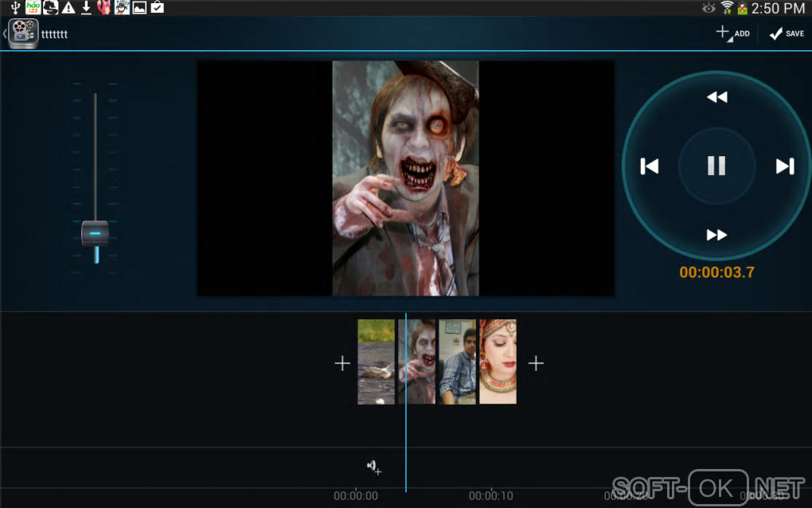The width and height of the screenshot is (812, 508).
Task: Open the USB connection status icon
Action: 16,8
